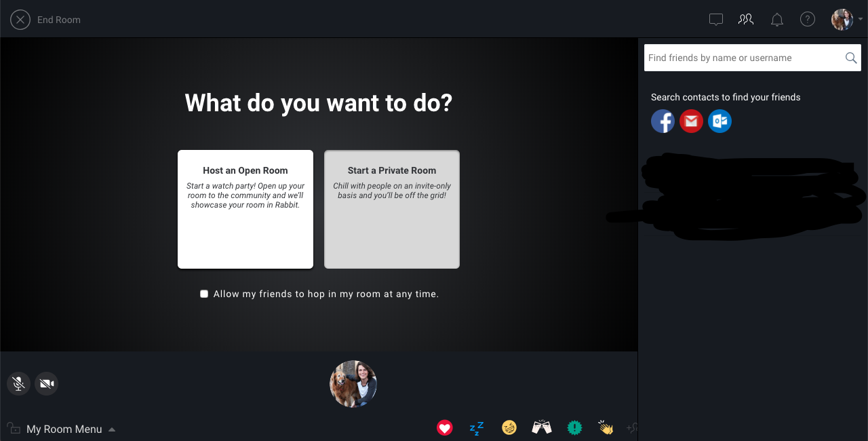Import contacts from Outlook
The image size is (868, 441).
pos(719,121)
